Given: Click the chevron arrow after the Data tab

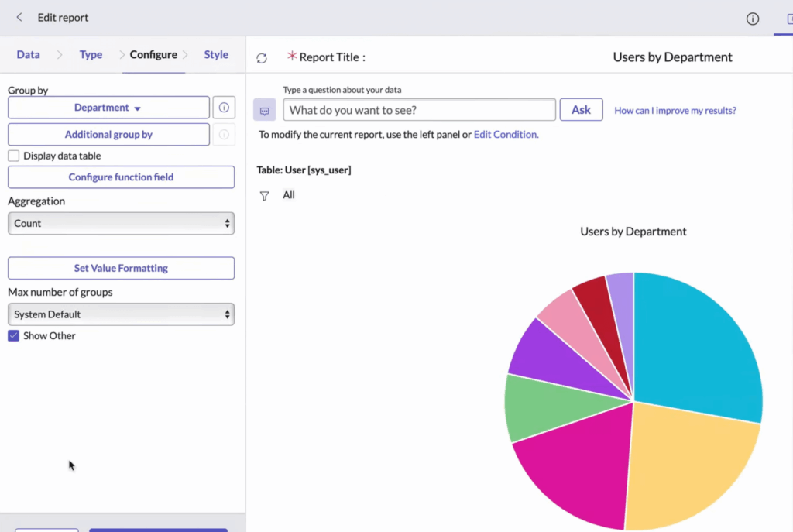Looking at the screenshot, I should tap(59, 55).
